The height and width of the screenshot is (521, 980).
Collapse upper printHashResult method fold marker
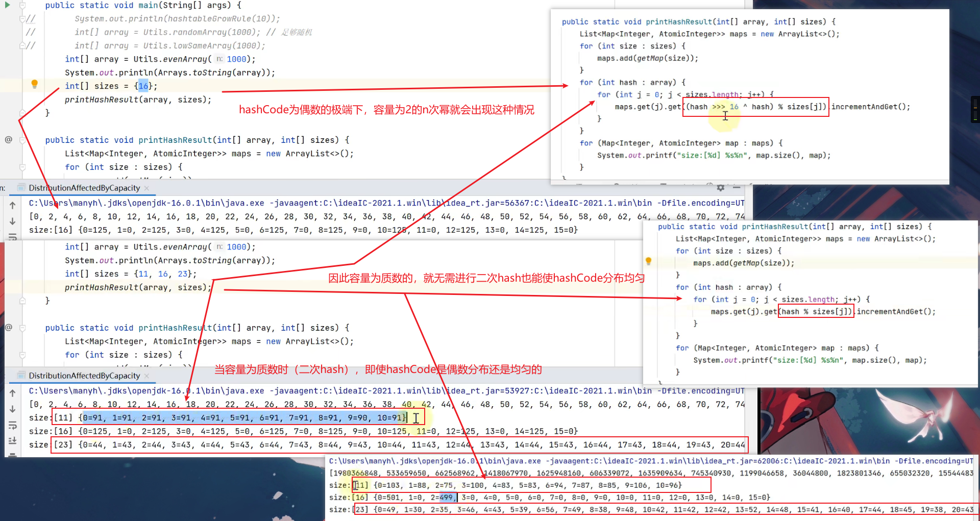pyautogui.click(x=22, y=140)
